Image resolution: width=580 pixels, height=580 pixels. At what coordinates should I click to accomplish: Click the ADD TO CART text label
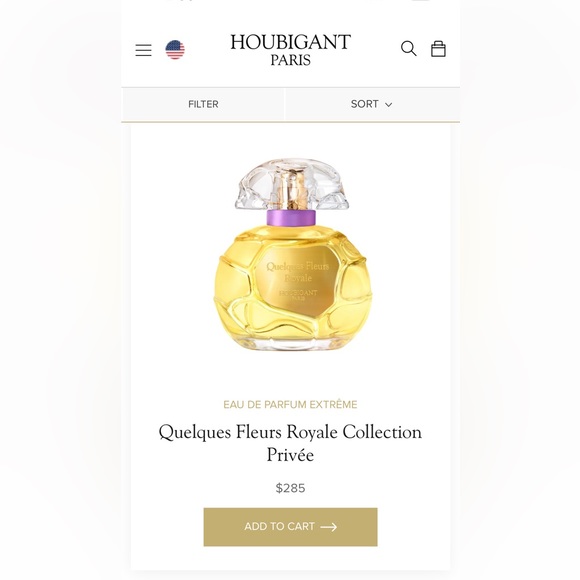click(279, 527)
